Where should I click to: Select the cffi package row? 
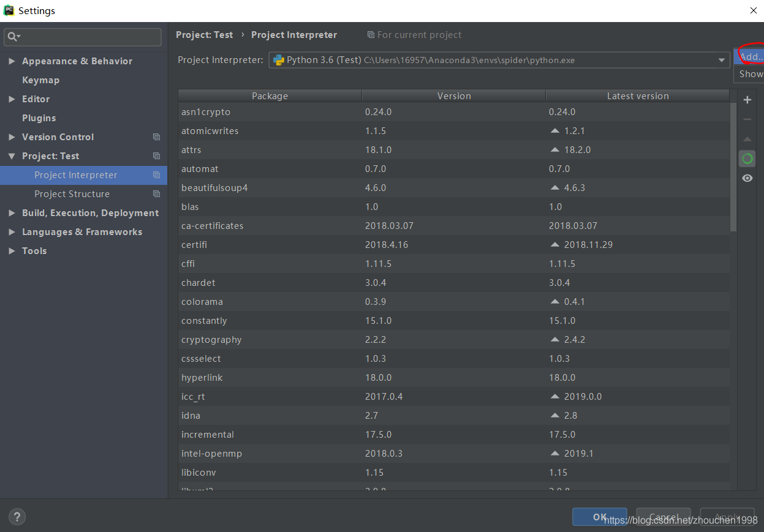pyautogui.click(x=453, y=264)
